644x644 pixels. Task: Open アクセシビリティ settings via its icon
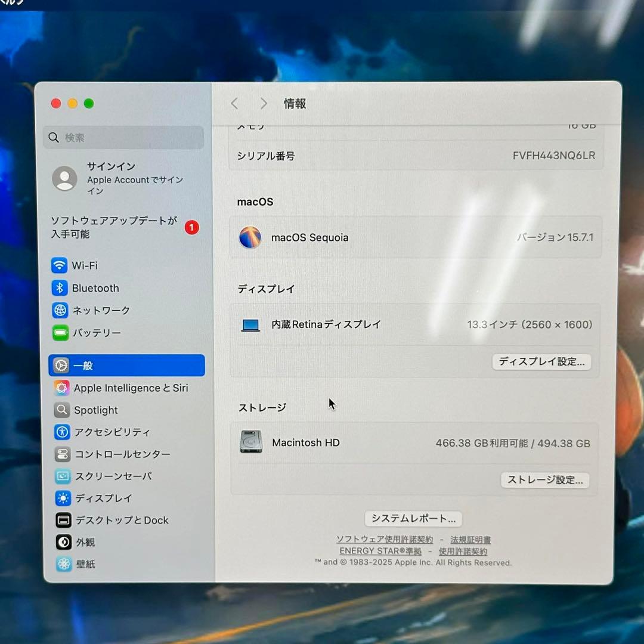pyautogui.click(x=62, y=432)
